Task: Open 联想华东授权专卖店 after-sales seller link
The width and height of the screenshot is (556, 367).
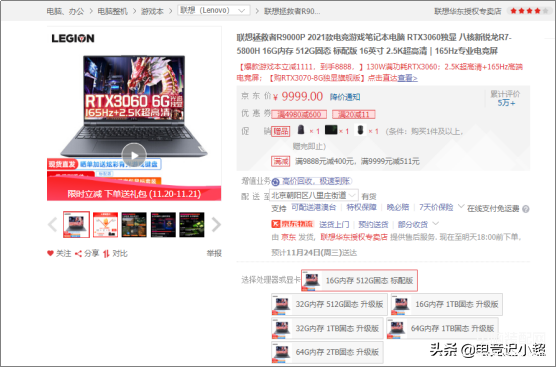Action: pyautogui.click(x=354, y=237)
